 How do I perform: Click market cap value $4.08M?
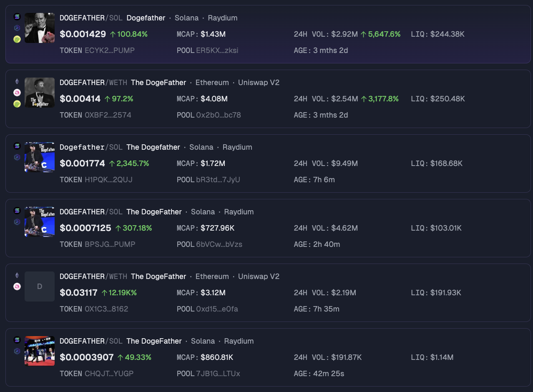214,99
